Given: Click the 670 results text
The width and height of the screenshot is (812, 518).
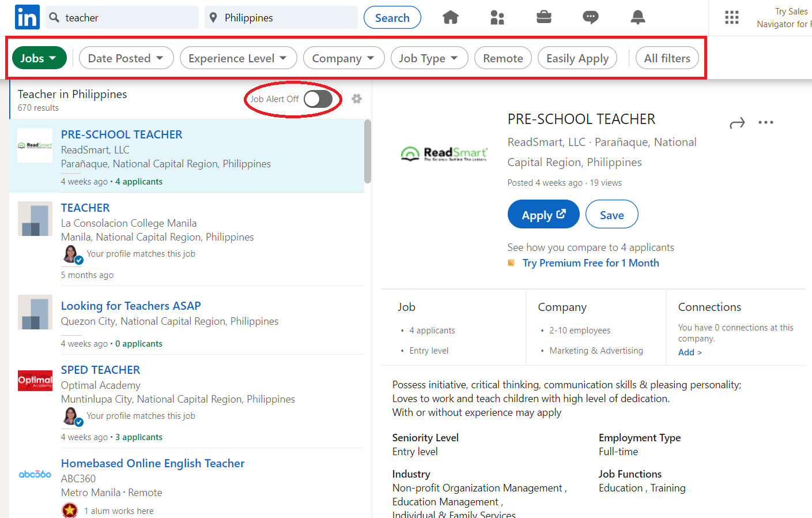Looking at the screenshot, I should pos(38,108).
